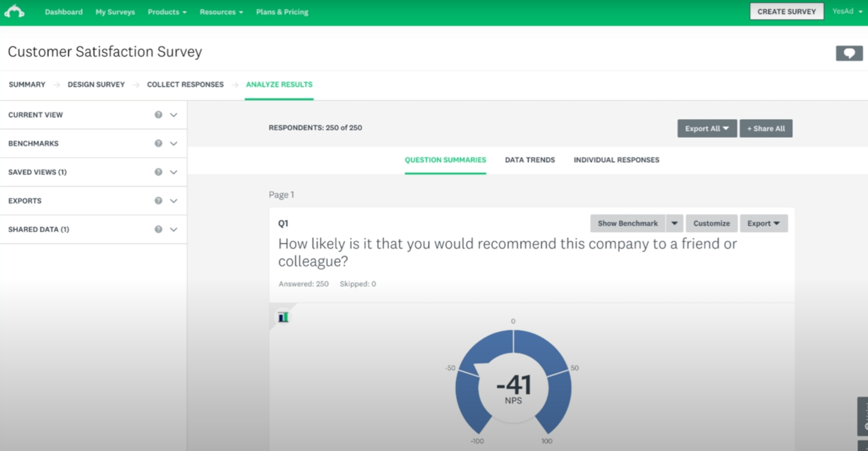Viewport: 868px width, 451px height.
Task: Expand the Saved Views section
Action: [x=173, y=172]
